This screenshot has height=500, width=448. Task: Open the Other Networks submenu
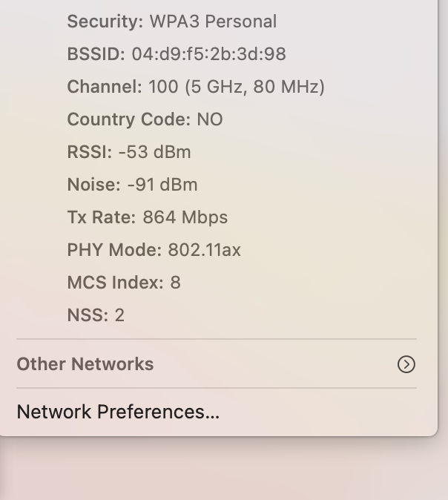click(85, 364)
